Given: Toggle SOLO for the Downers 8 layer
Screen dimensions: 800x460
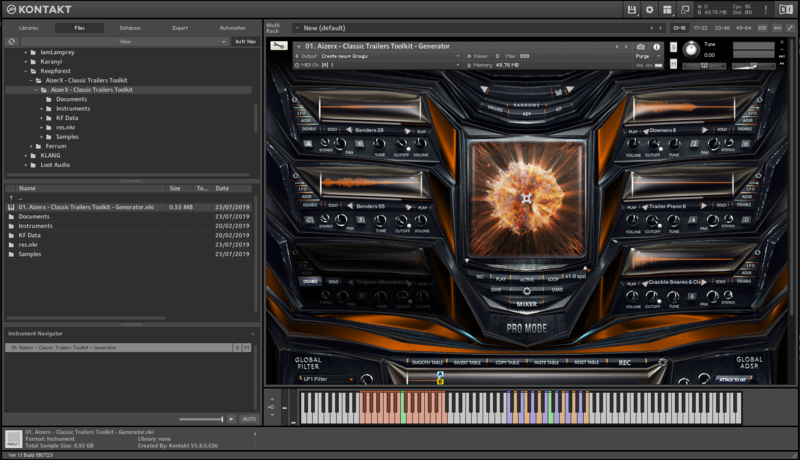Looking at the screenshot, I should click(x=721, y=130).
